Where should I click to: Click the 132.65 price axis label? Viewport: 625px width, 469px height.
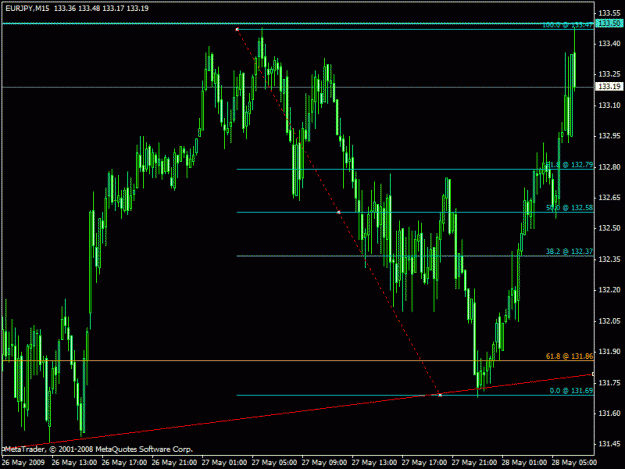609,198
